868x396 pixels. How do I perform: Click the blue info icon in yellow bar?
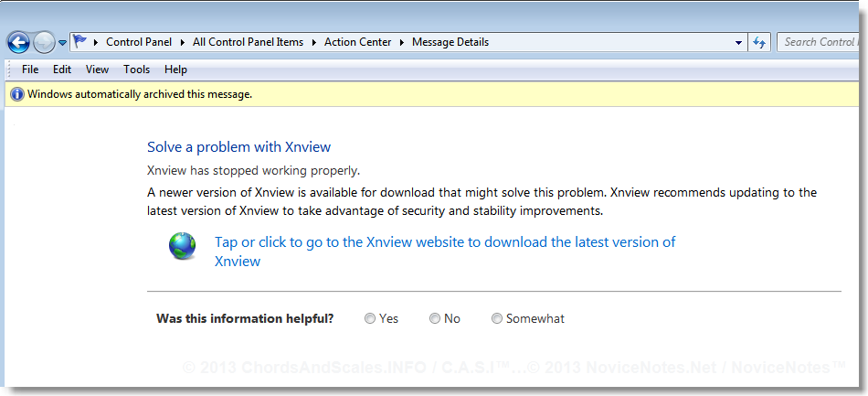click(17, 94)
